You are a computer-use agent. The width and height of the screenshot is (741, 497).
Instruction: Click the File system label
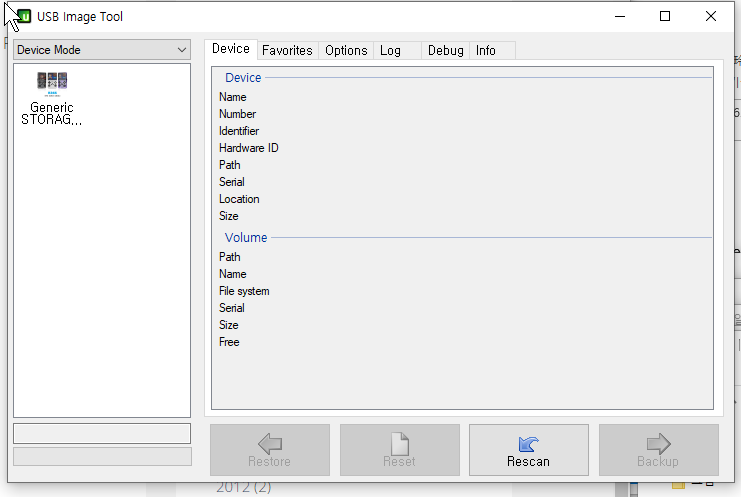244,291
